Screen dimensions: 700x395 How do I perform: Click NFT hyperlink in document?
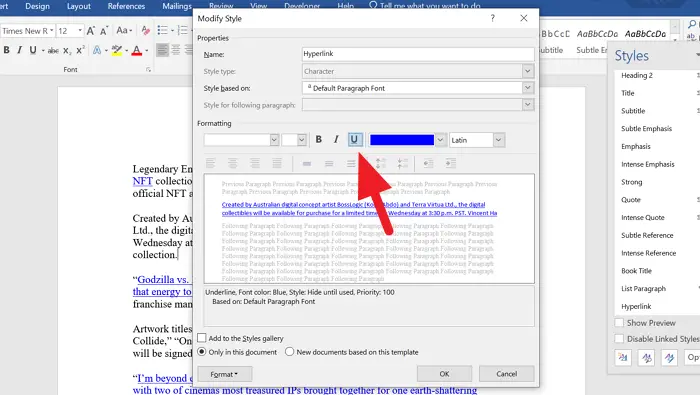(143, 181)
